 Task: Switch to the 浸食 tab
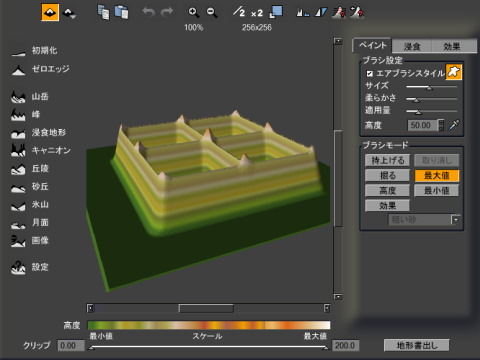412,46
